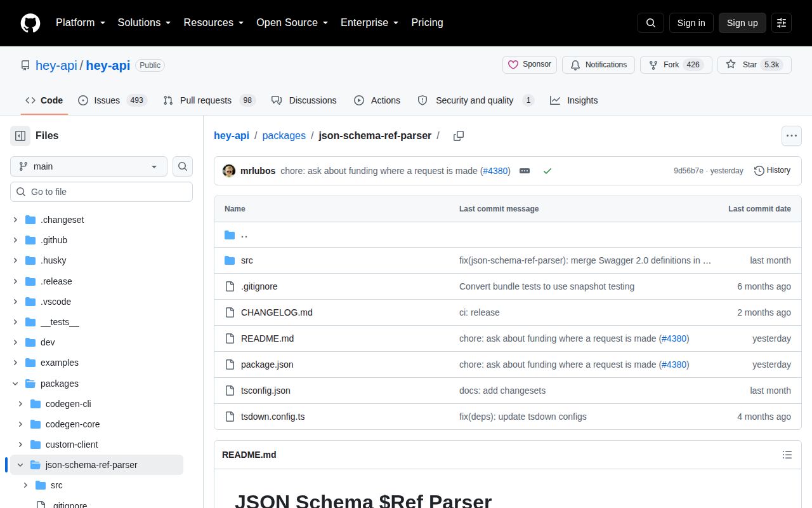Open the main branch dropdown
The image size is (812, 508).
point(89,166)
